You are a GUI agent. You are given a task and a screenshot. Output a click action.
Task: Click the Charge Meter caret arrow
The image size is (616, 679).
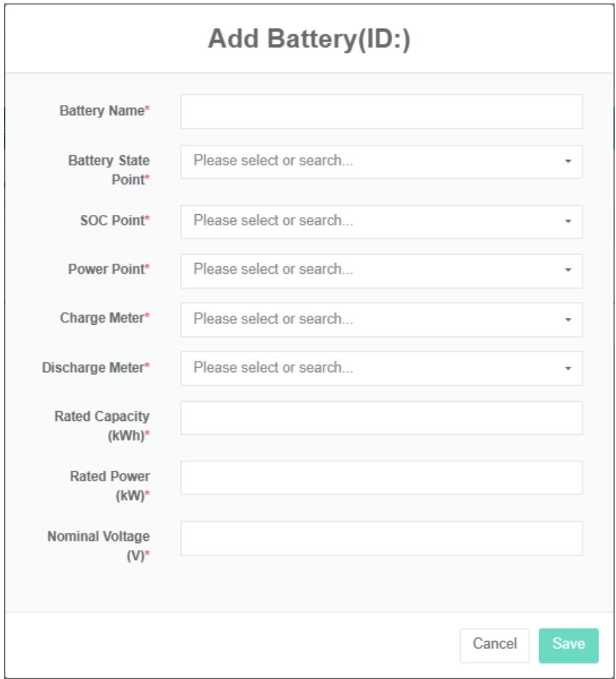point(568,320)
